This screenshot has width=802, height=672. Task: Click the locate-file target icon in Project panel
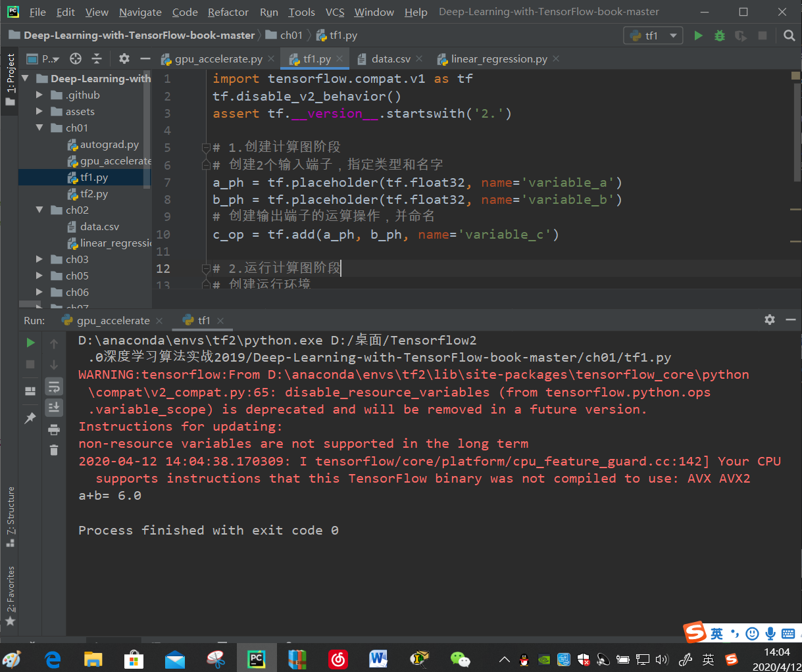pyautogui.click(x=76, y=59)
